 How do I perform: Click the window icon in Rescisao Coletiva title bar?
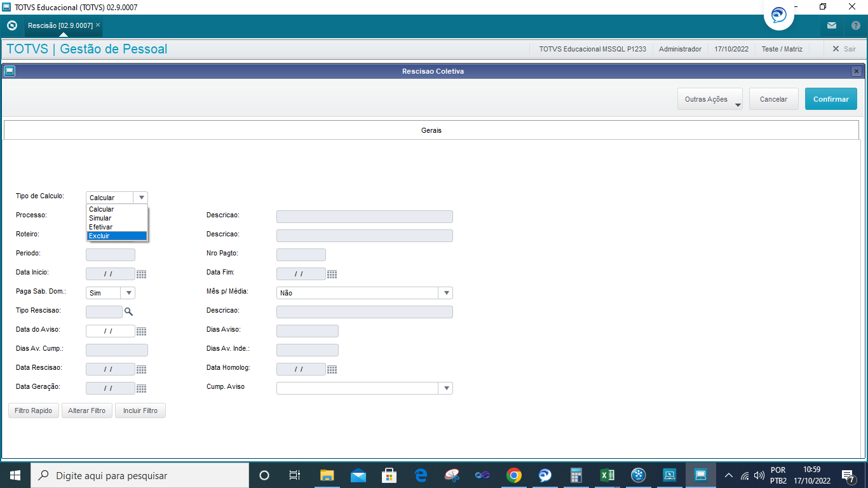tap(10, 71)
